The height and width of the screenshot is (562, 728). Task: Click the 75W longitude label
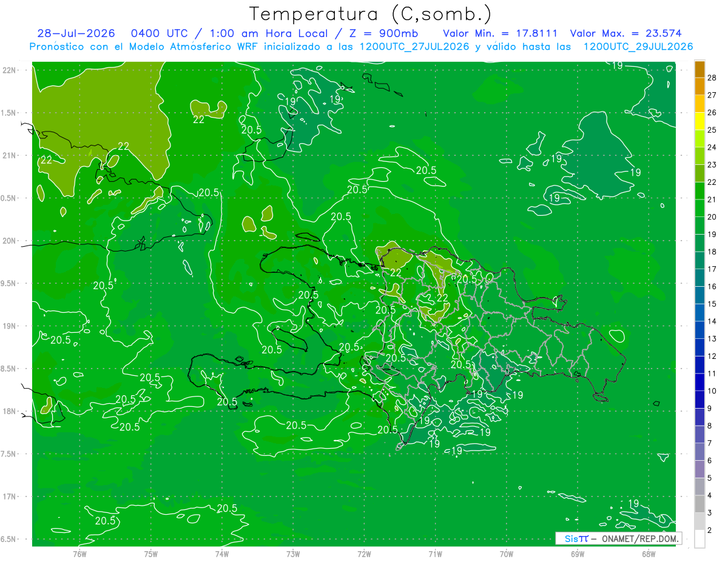(150, 554)
